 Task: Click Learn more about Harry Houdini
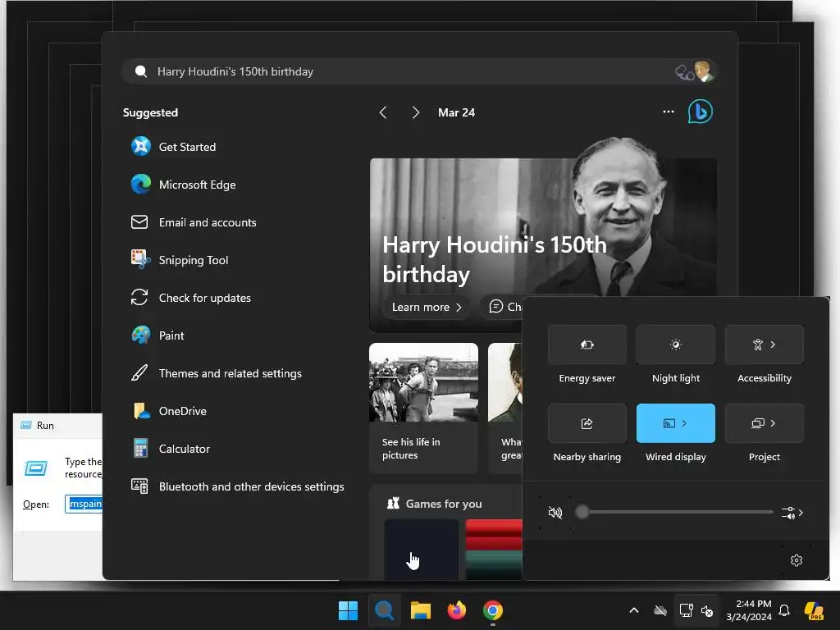pos(427,307)
